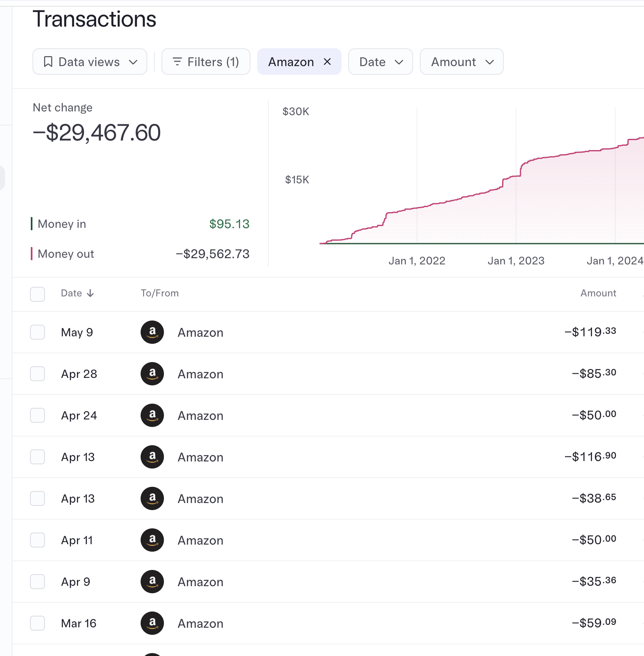Click the Amazon name in the Apr 11 row
This screenshot has width=644, height=656.
tap(201, 540)
